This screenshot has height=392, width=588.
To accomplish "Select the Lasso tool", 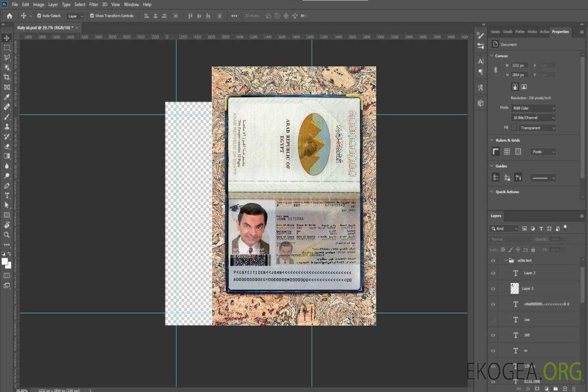I will [x=7, y=57].
